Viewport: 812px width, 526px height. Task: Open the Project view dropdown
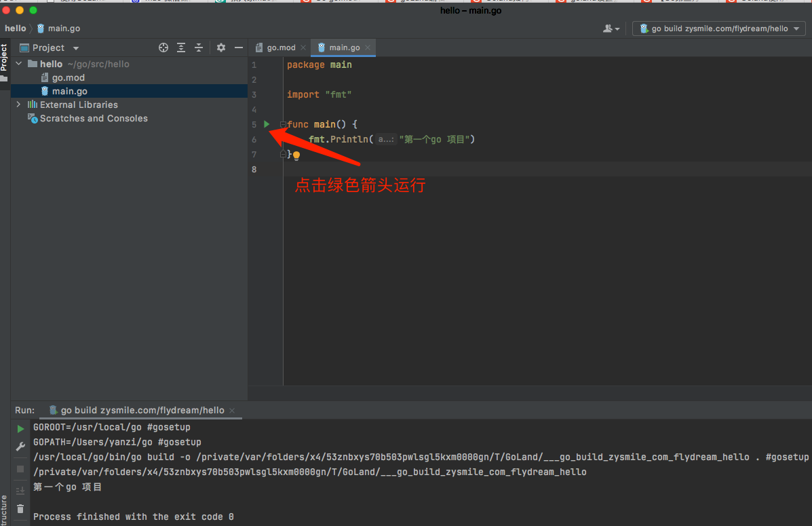76,48
